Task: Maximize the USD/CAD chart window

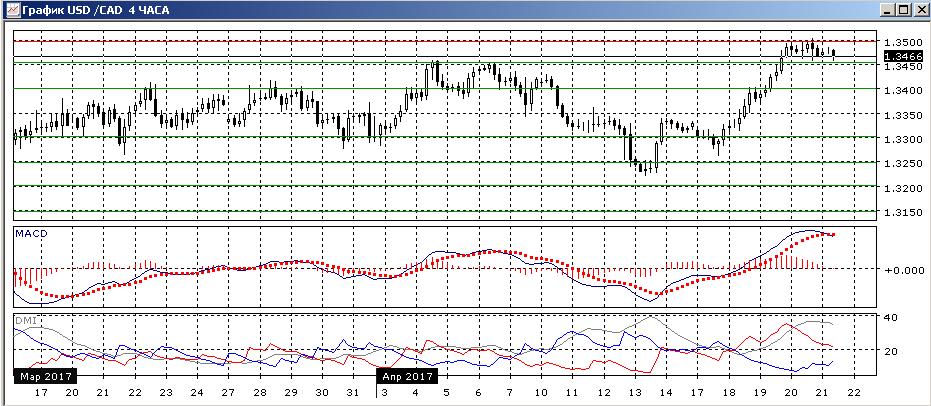Action: click(x=904, y=10)
